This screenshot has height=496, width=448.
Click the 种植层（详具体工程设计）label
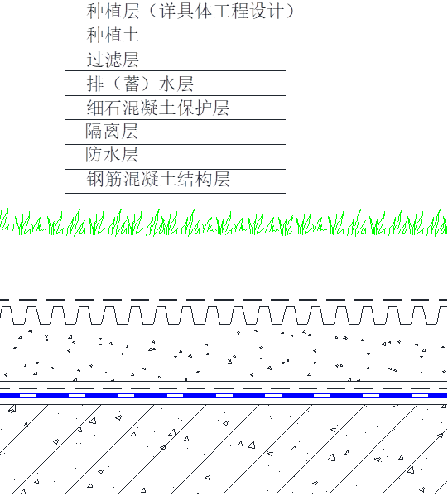click(x=190, y=11)
